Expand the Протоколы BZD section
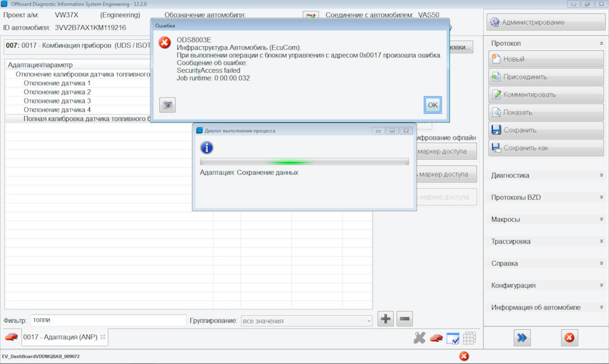The image size is (609, 364). pos(601,197)
